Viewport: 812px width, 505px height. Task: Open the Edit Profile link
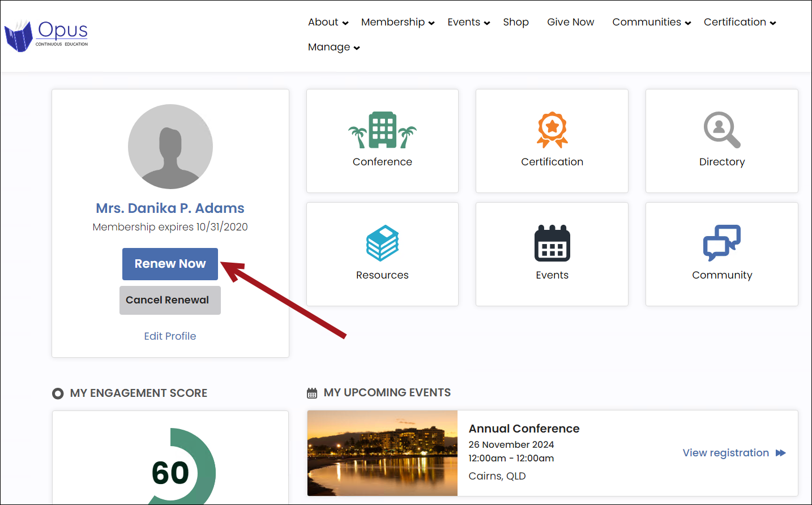(x=170, y=336)
